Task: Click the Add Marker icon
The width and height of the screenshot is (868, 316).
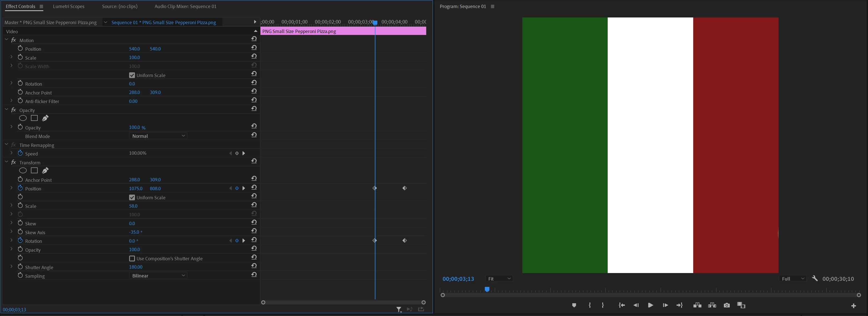Action: click(x=574, y=305)
